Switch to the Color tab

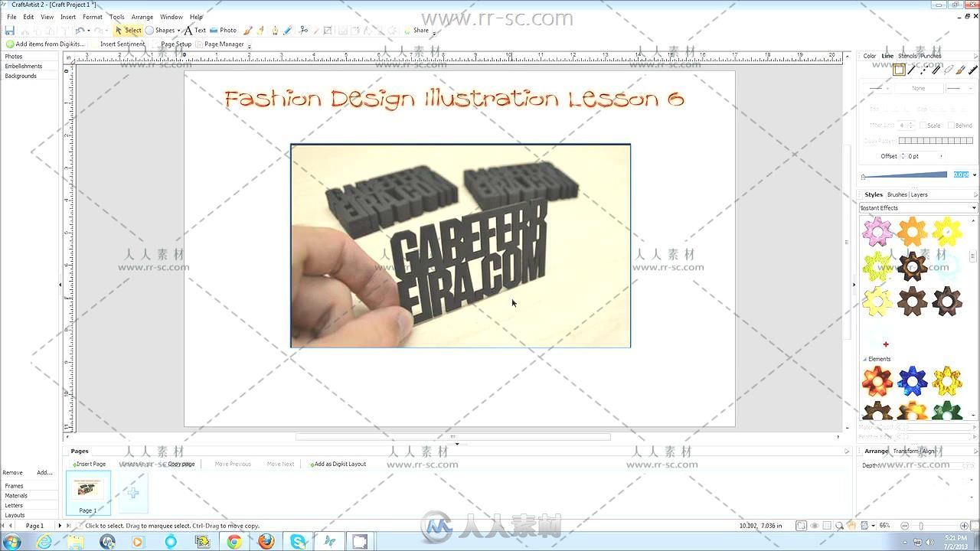870,56
